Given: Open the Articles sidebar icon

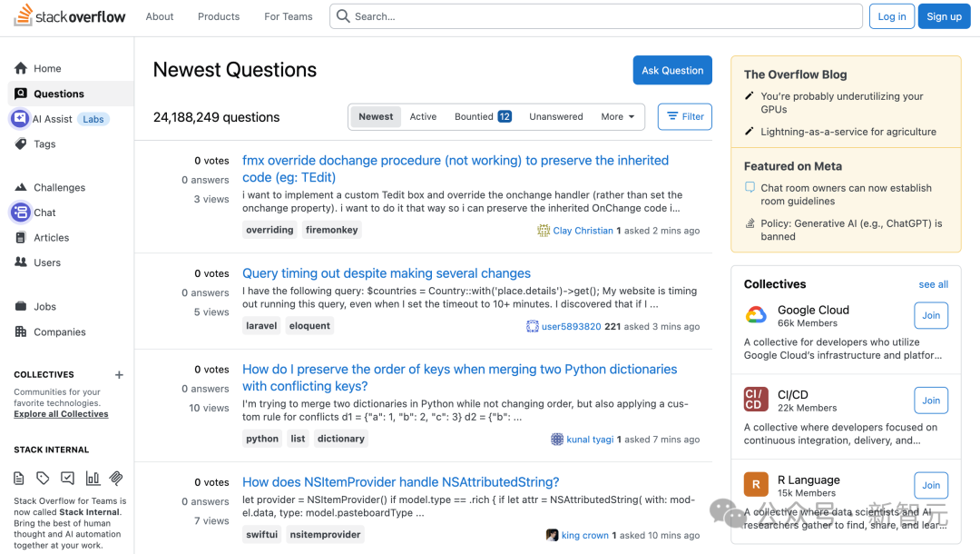Looking at the screenshot, I should click(x=21, y=238).
